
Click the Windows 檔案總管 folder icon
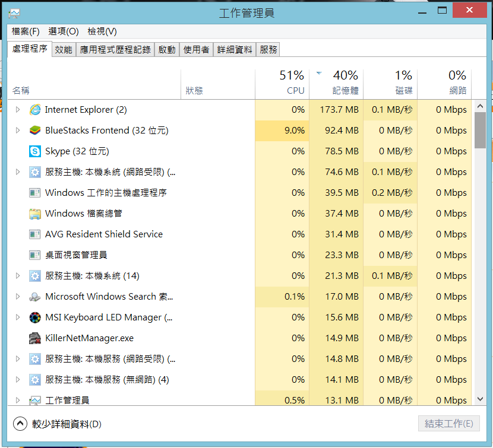tap(35, 214)
